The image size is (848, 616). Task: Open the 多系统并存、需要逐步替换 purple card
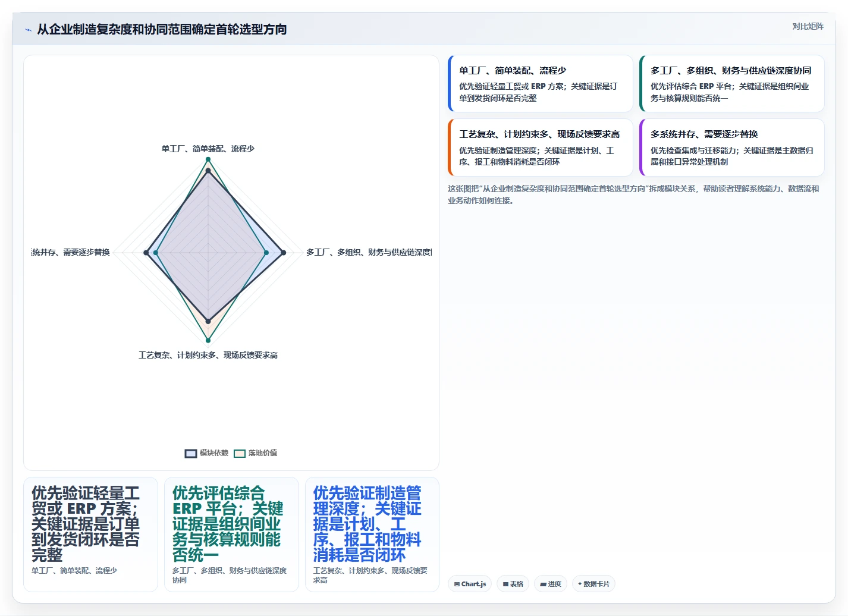tap(731, 147)
